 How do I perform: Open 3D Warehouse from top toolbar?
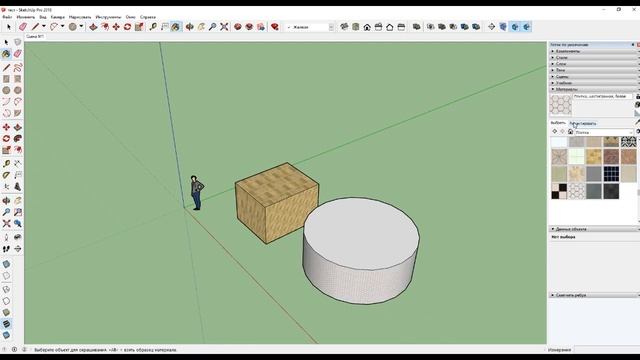(x=238, y=27)
